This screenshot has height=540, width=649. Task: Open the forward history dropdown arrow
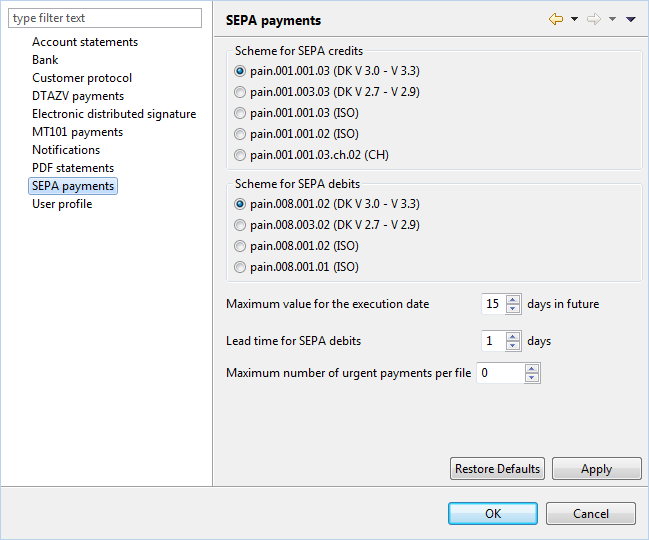coord(613,19)
